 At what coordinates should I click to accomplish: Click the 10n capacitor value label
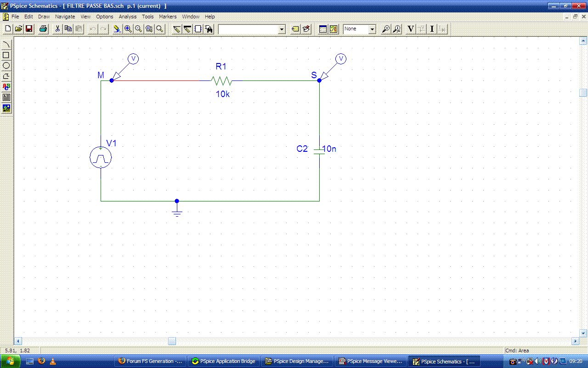coord(329,149)
